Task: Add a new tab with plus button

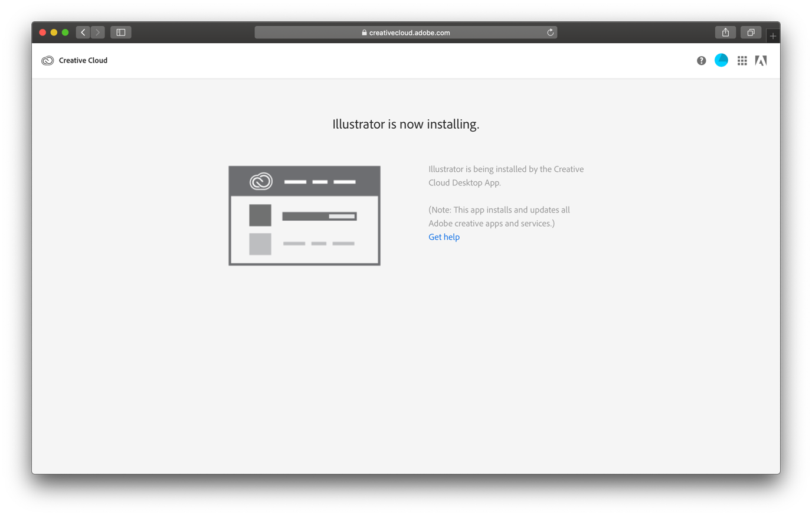Action: (773, 36)
